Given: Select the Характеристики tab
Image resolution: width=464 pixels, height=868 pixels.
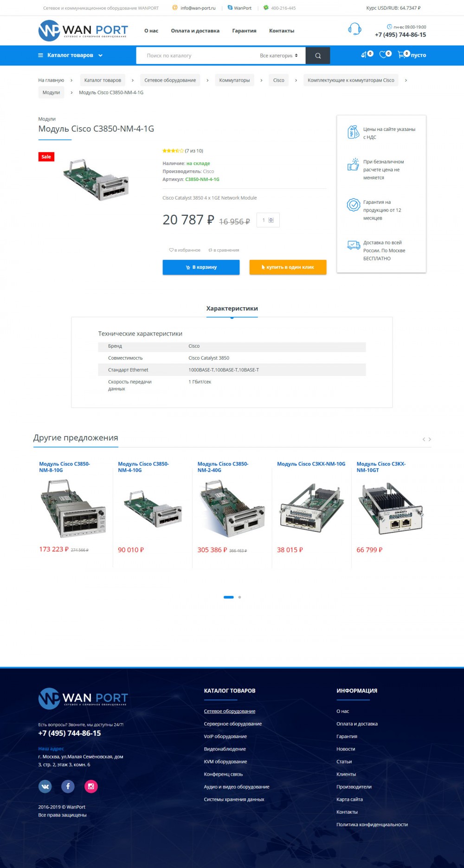Looking at the screenshot, I should pos(232,308).
